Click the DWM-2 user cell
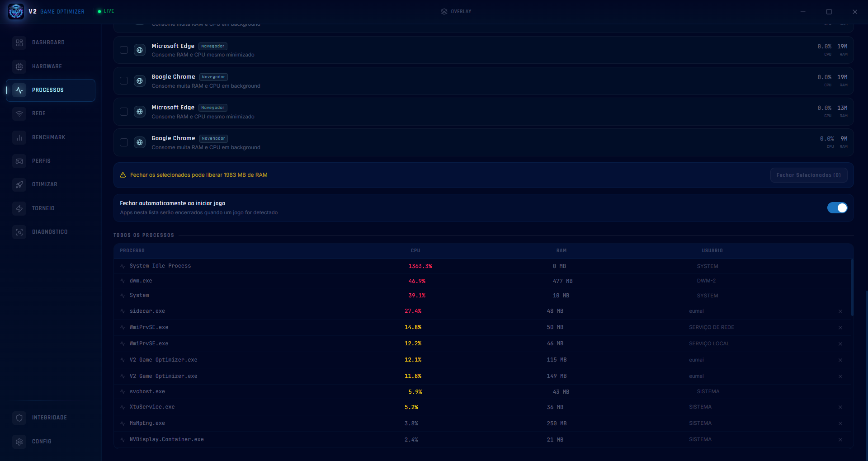The image size is (868, 461). [x=706, y=281]
